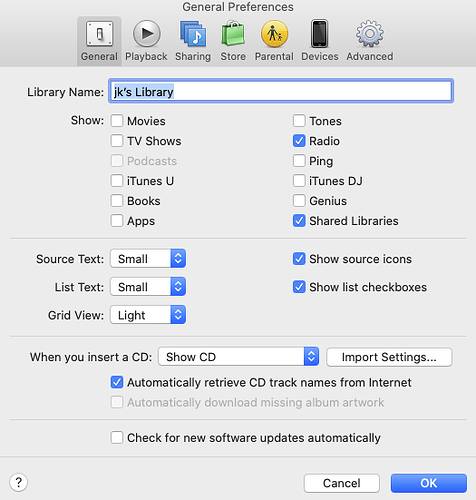Screen dimensions: 476x500
Task: Toggle Show source icons checkbox
Action: (299, 259)
